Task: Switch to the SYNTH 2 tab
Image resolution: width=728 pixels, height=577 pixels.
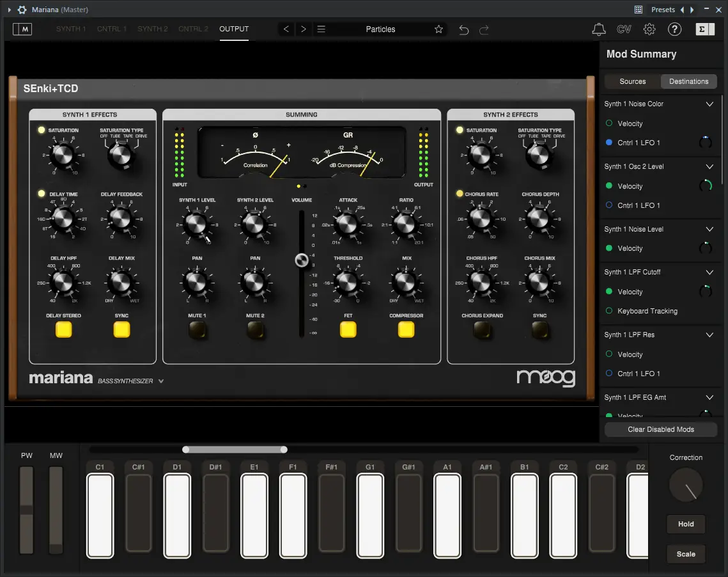Action: (x=153, y=29)
